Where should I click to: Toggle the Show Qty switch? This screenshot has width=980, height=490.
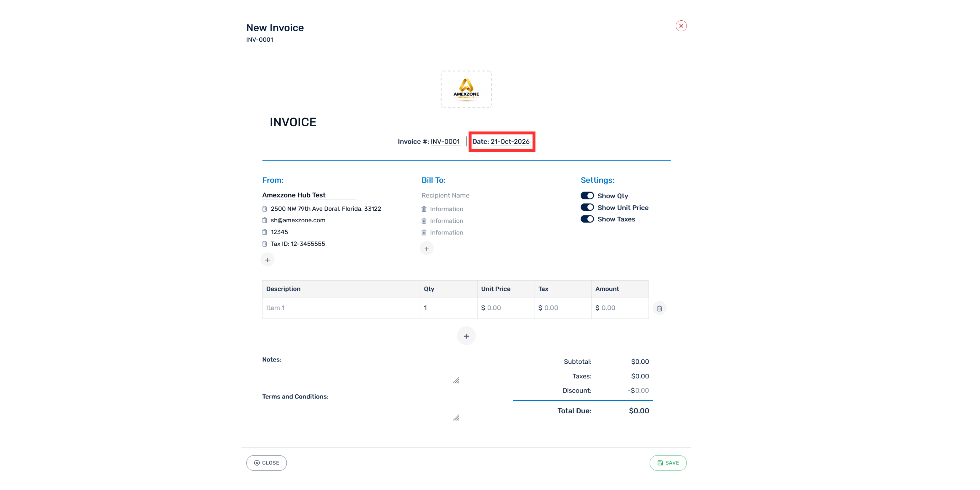pyautogui.click(x=587, y=196)
